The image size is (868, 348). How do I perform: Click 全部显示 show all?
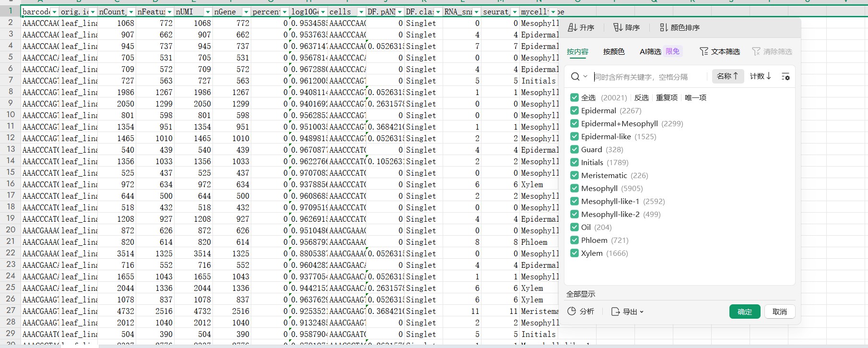point(580,294)
